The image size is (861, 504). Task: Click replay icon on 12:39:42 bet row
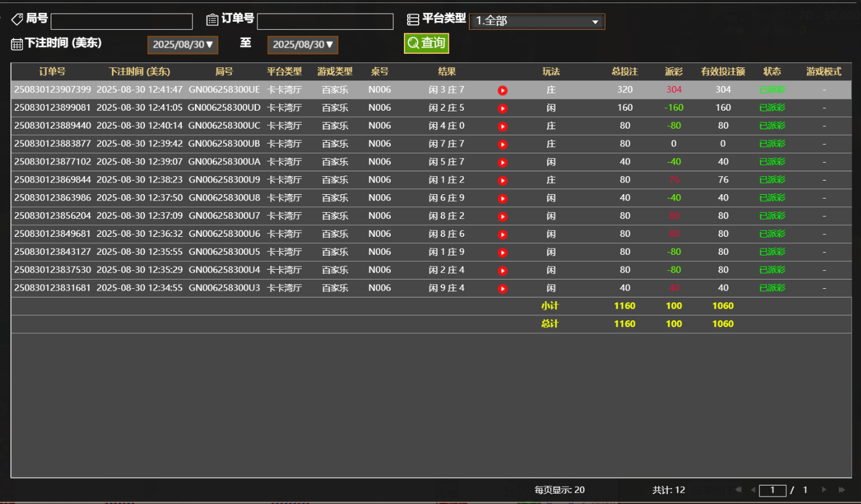point(502,144)
